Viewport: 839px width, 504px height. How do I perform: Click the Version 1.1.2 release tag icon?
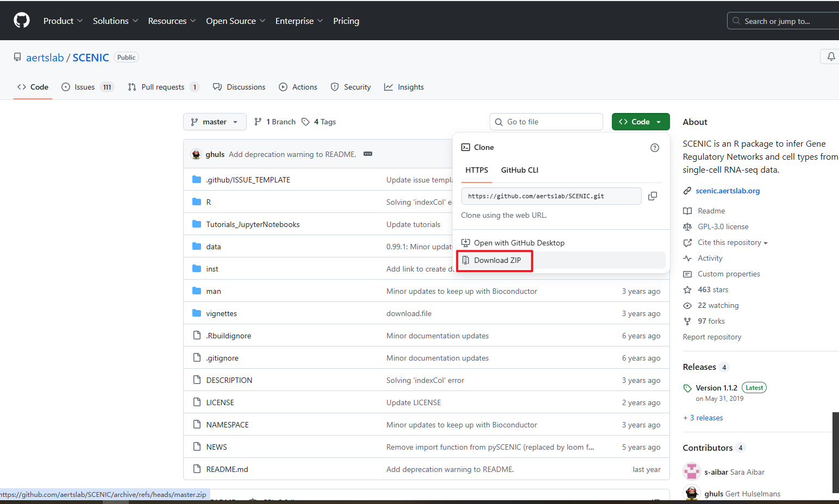pyautogui.click(x=687, y=388)
